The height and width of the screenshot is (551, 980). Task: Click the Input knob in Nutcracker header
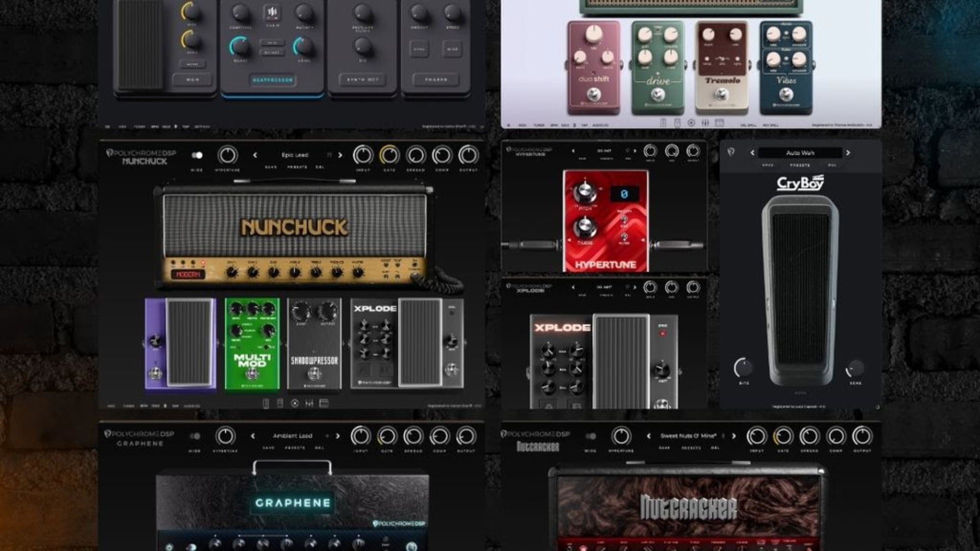(x=756, y=436)
